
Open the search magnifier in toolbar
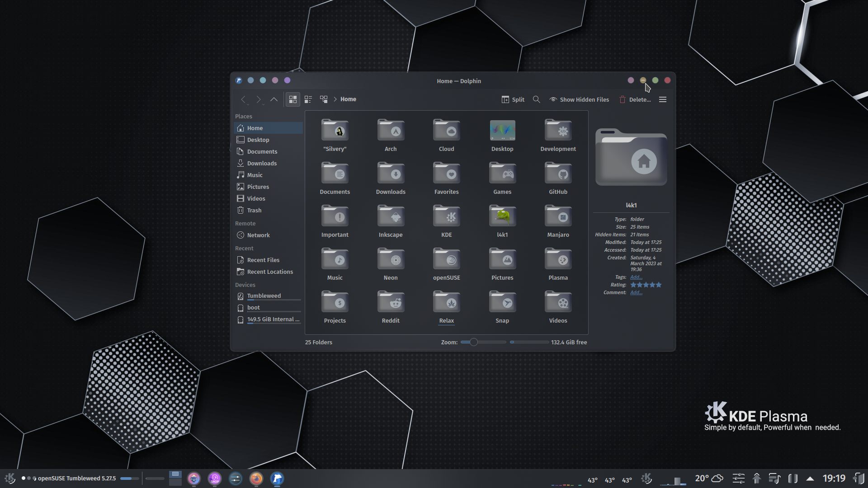click(x=537, y=99)
